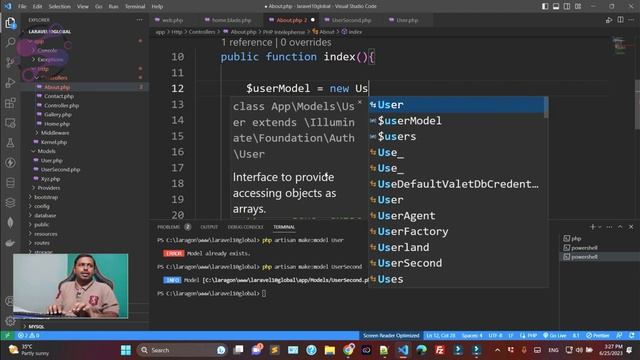Open the Source Control view
Image resolution: width=640 pixels, height=360 pixels.
pyautogui.click(x=10, y=62)
